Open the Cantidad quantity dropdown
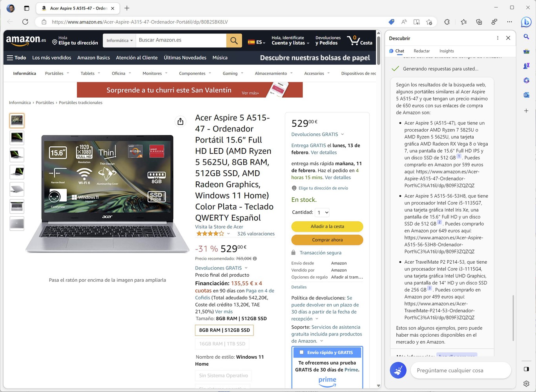Viewport: 536px width, 392px height. [322, 212]
